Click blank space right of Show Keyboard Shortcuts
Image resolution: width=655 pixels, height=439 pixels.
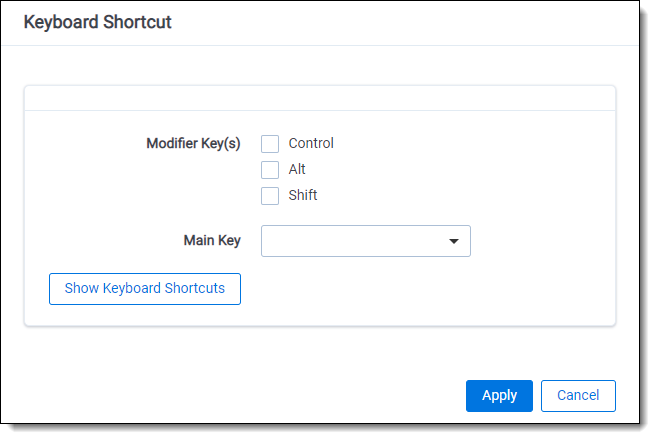420,289
